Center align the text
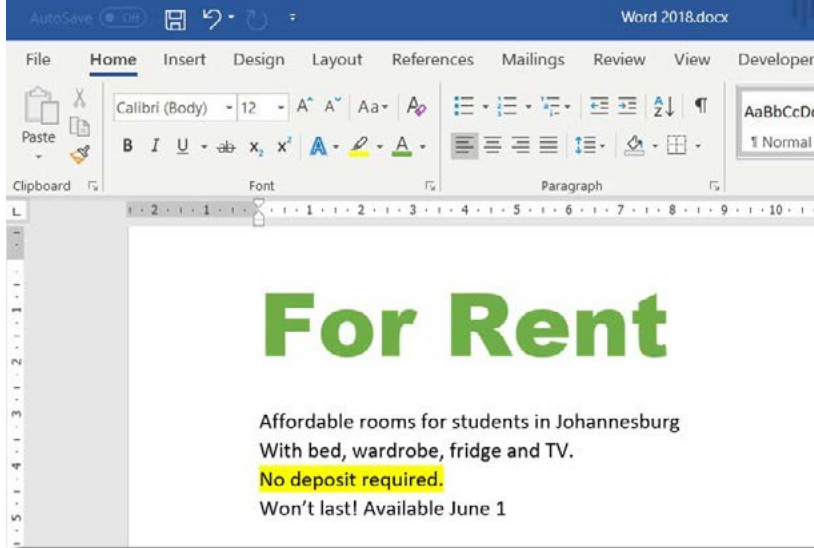Image resolution: width=814 pixels, height=548 pixels. pyautogui.click(x=493, y=146)
